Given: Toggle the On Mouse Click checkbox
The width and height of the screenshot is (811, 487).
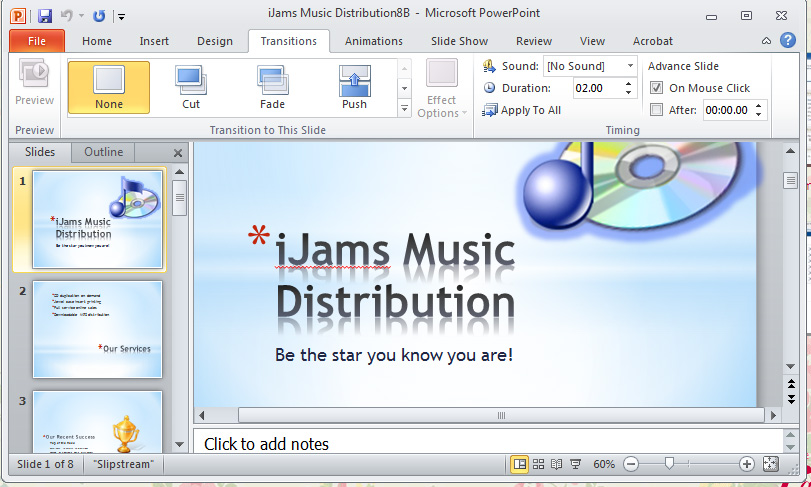Looking at the screenshot, I should click(656, 88).
